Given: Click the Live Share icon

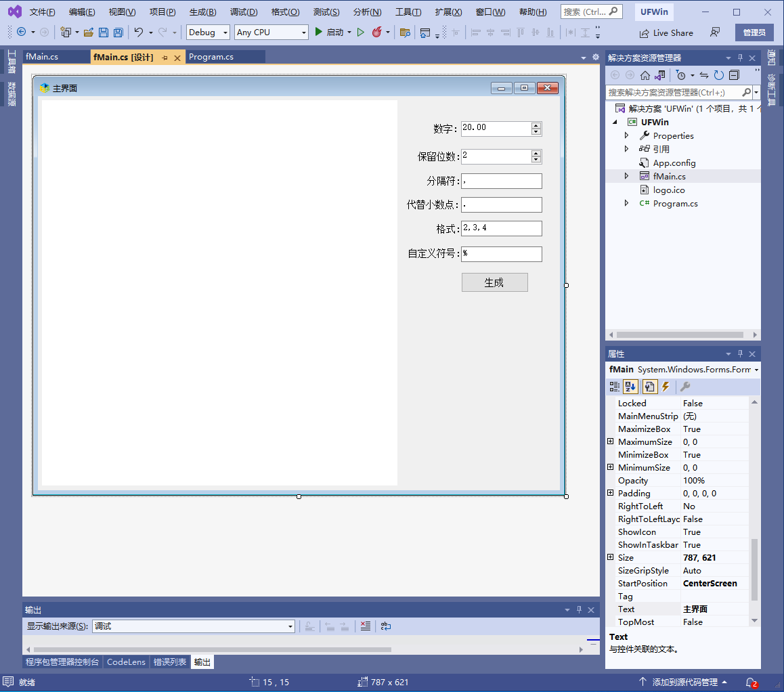Looking at the screenshot, I should (644, 33).
